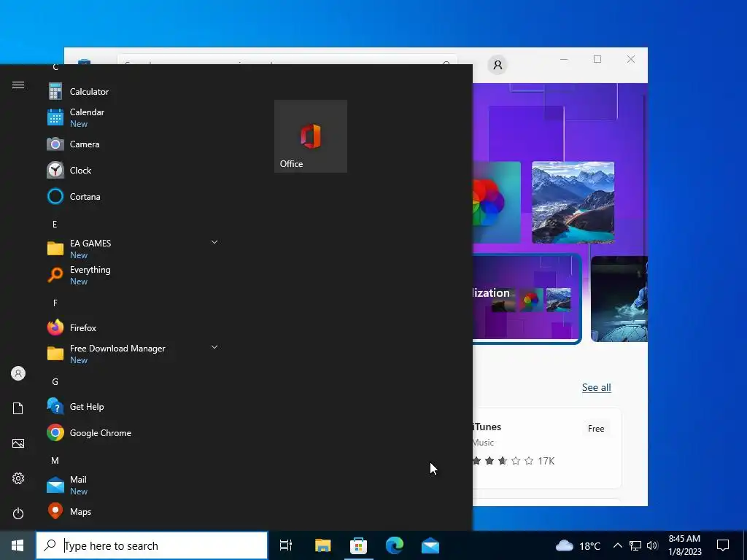Open the user account icon in Start sidebar
The height and width of the screenshot is (560, 747).
[18, 373]
